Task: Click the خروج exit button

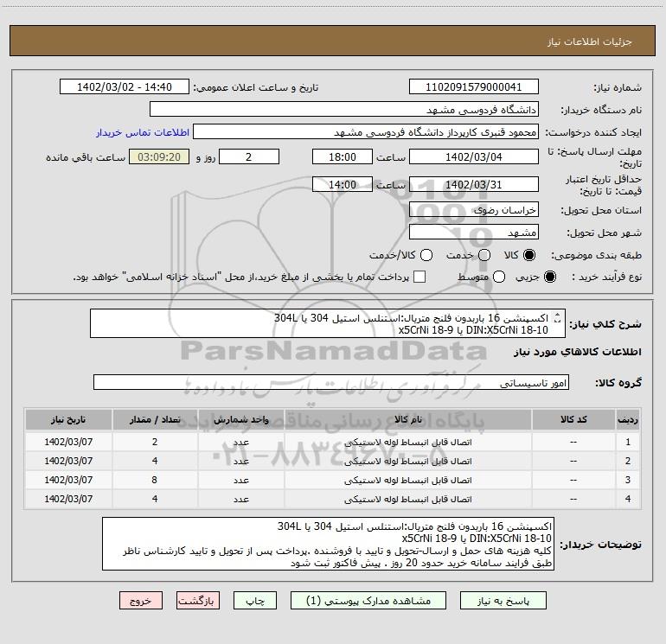Action: point(141,600)
